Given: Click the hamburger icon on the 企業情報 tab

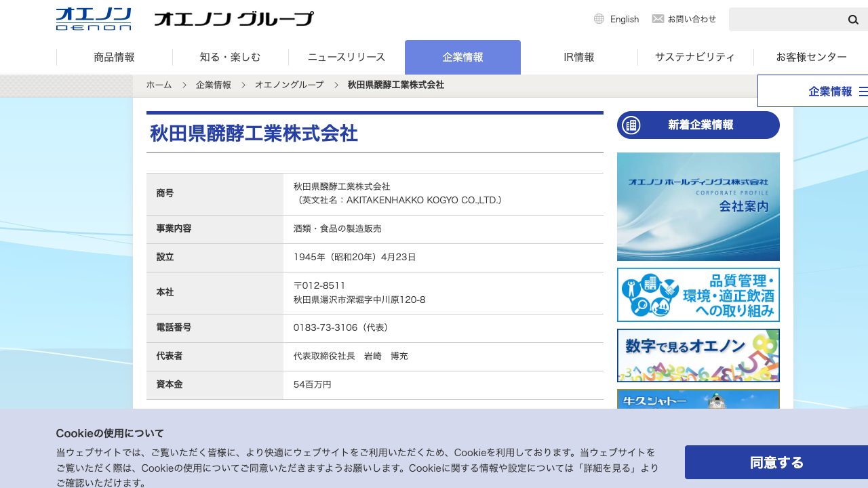Looking at the screenshot, I should (863, 91).
